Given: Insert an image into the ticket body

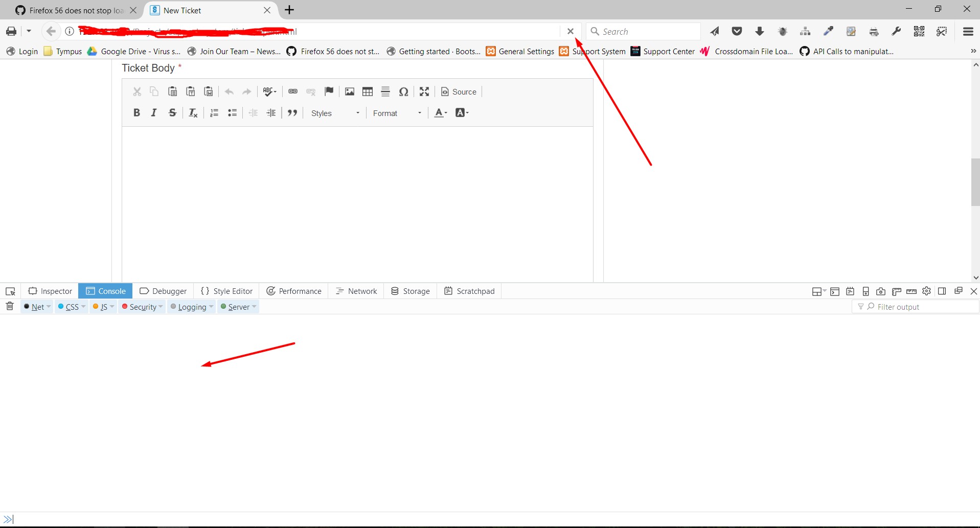Looking at the screenshot, I should [x=349, y=91].
